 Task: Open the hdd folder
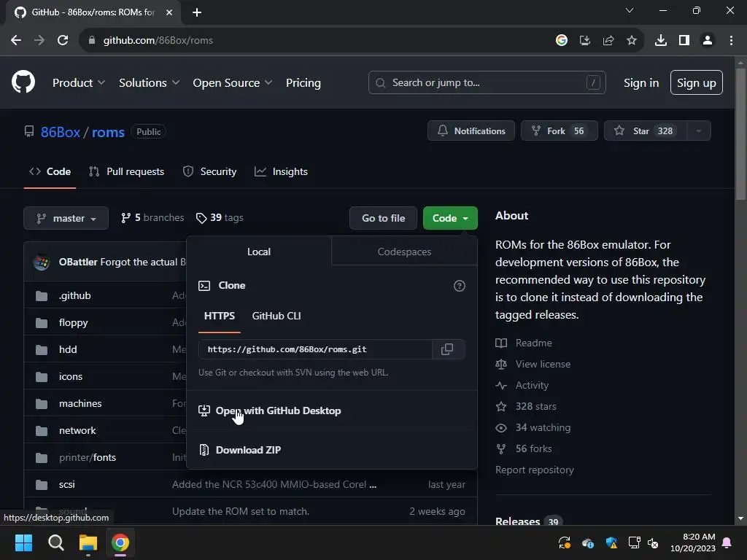click(x=68, y=349)
